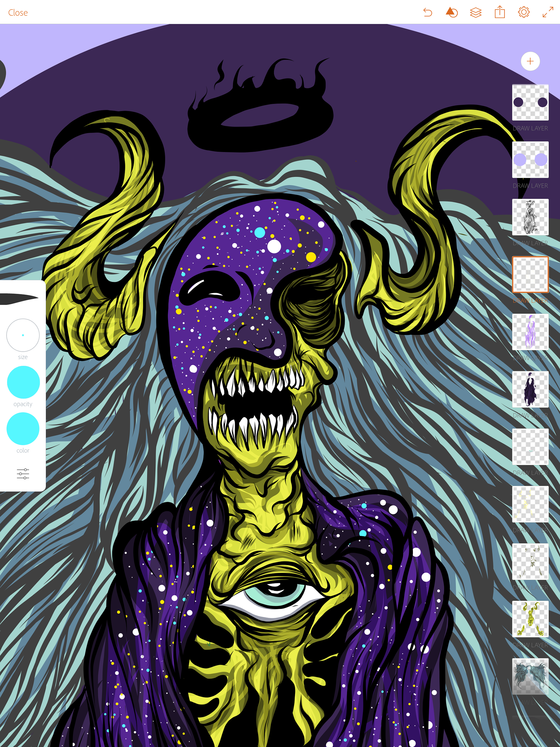
Task: Select the black line art figure layer
Action: [x=530, y=217]
